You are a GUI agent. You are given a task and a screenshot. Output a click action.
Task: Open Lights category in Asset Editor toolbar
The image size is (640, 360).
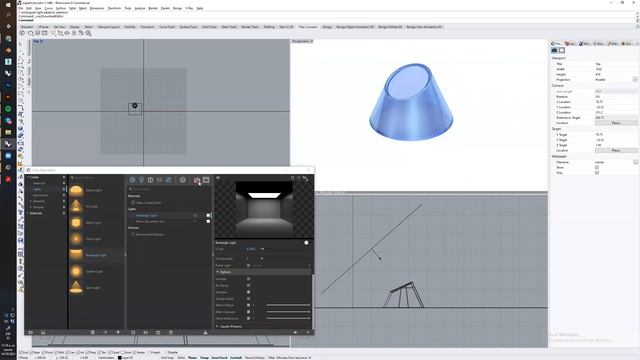[141, 180]
